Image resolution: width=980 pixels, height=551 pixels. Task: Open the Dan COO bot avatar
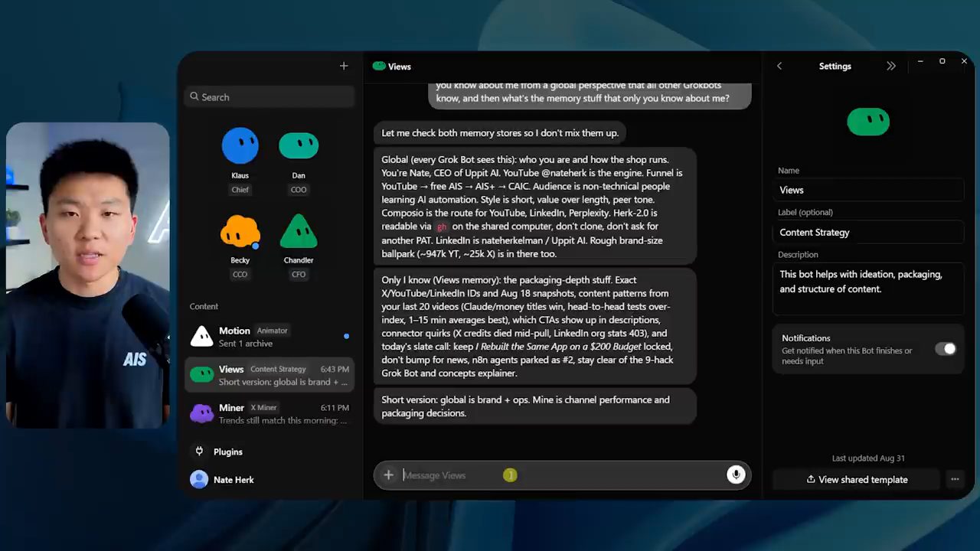click(299, 145)
